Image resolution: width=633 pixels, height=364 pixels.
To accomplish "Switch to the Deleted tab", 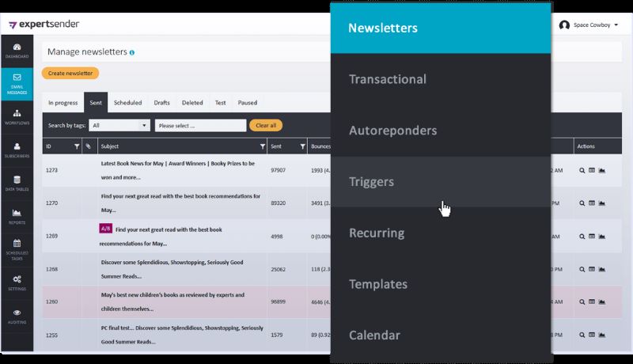I will [192, 103].
